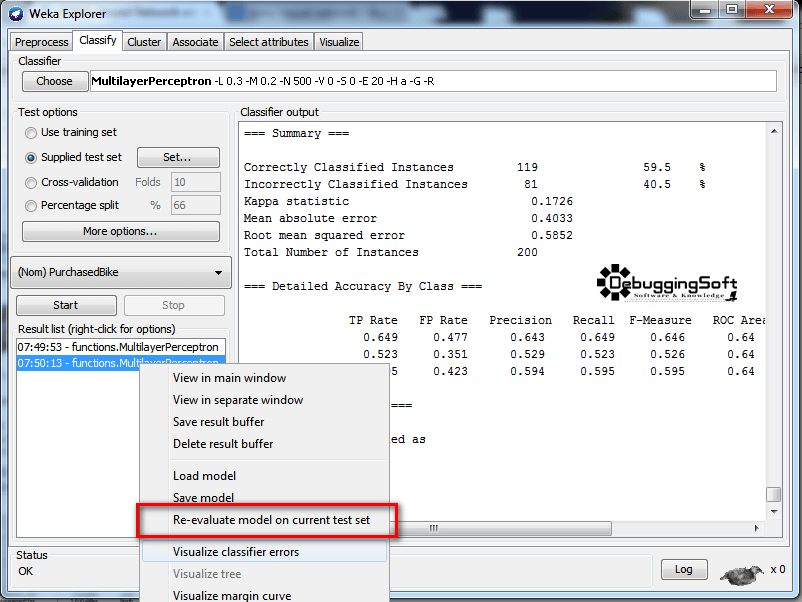Viewport: 802px width, 602px height.
Task: Click the Folds value field
Action: (196, 182)
